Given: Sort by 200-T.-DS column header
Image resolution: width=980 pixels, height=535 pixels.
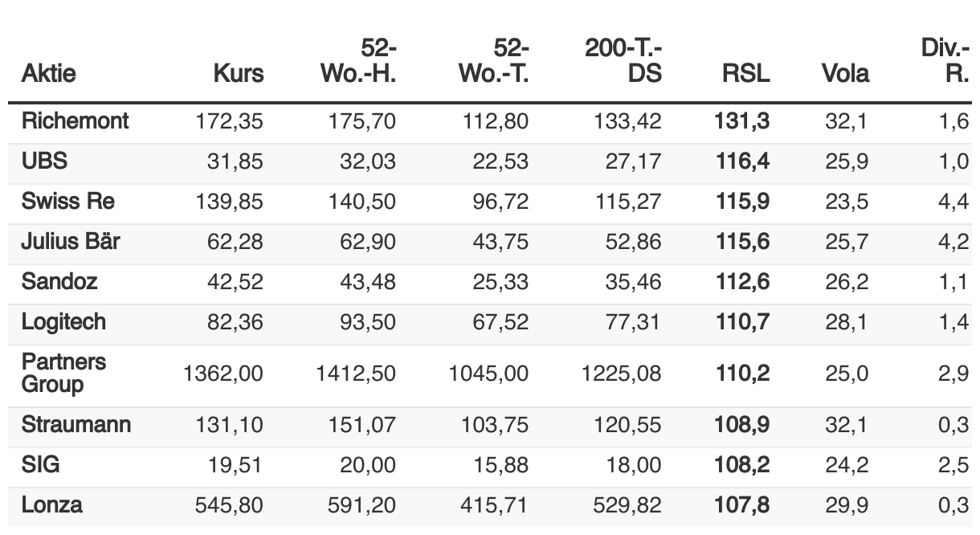Looking at the screenshot, I should (623, 62).
